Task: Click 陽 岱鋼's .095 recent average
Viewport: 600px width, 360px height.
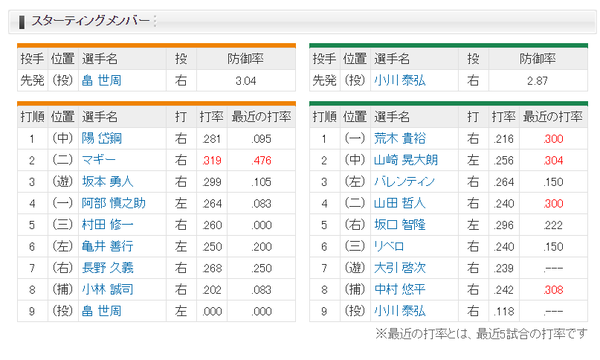Action: tap(261, 139)
